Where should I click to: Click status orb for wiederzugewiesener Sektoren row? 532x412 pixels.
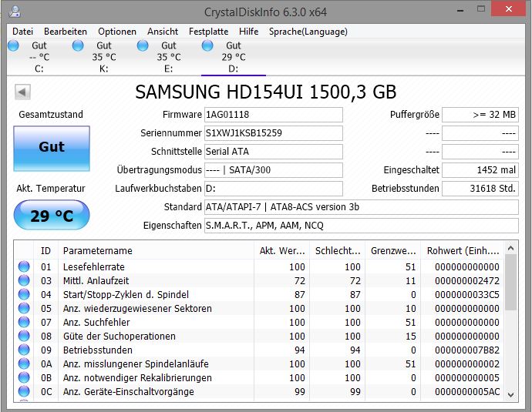tap(24, 308)
